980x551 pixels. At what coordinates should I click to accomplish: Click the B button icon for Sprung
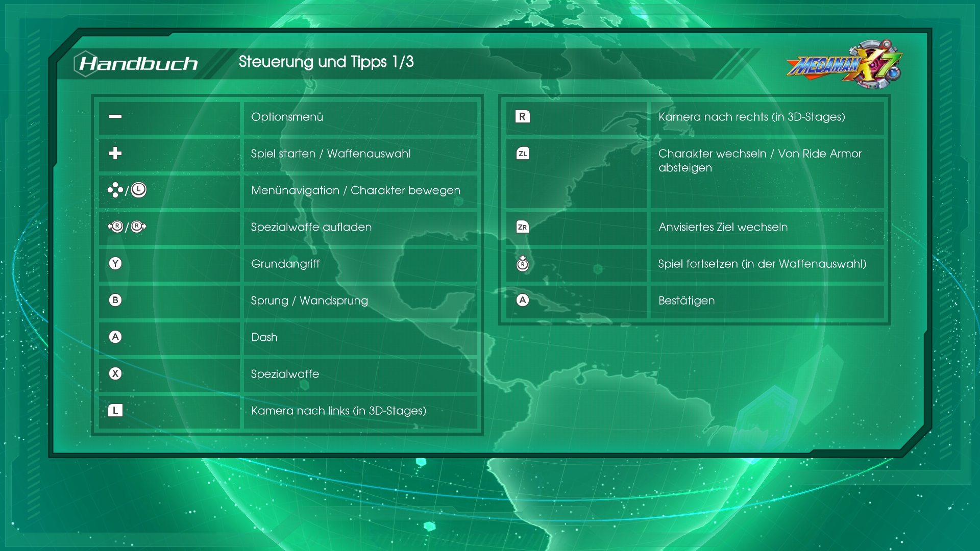tap(115, 300)
